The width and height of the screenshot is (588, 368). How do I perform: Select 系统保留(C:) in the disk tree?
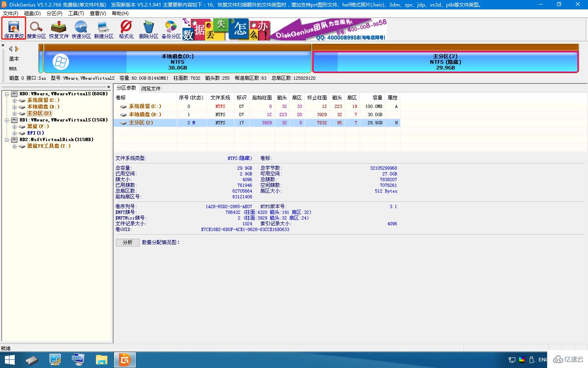[43, 100]
